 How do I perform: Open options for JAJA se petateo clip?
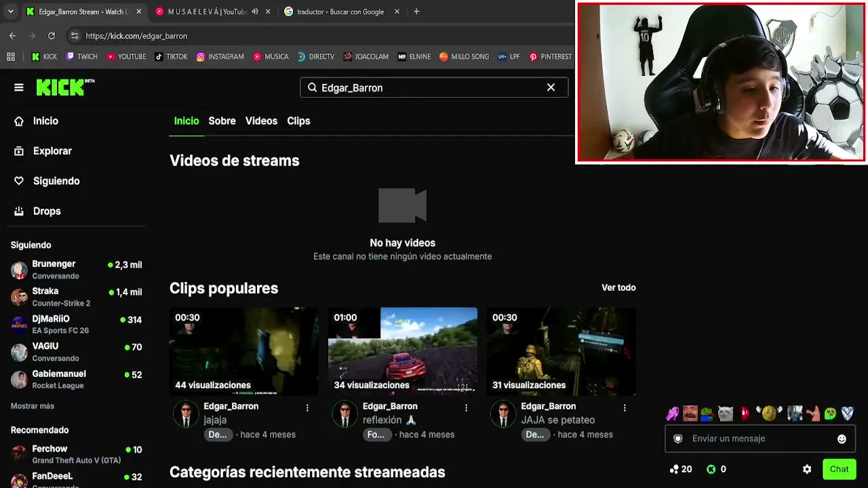click(x=625, y=407)
